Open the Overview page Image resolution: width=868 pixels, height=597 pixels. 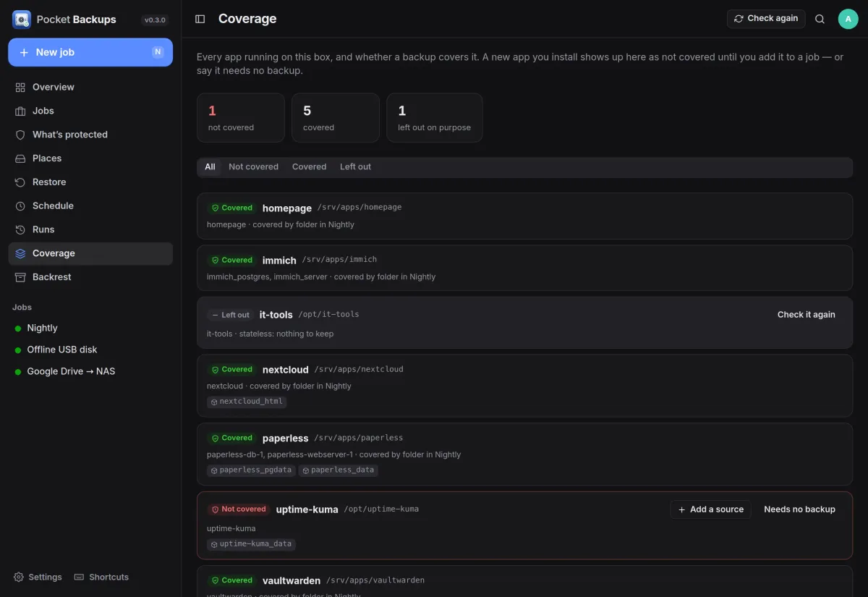point(90,87)
